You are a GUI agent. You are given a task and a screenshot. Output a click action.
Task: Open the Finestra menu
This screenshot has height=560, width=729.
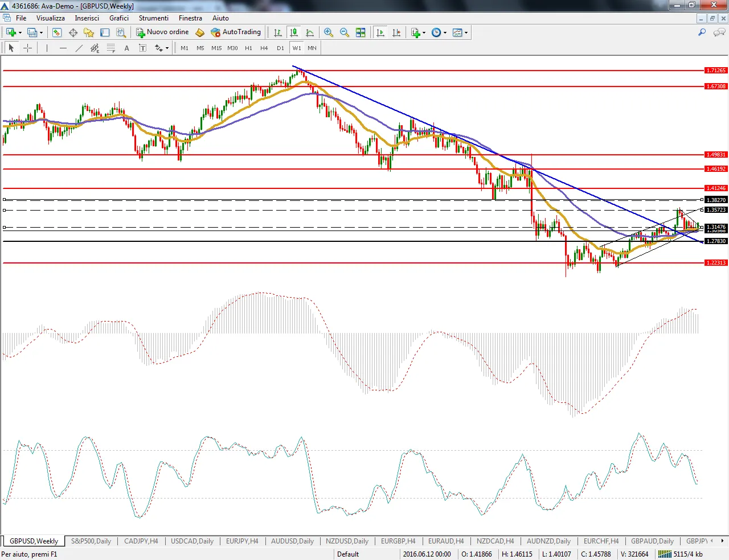(190, 18)
